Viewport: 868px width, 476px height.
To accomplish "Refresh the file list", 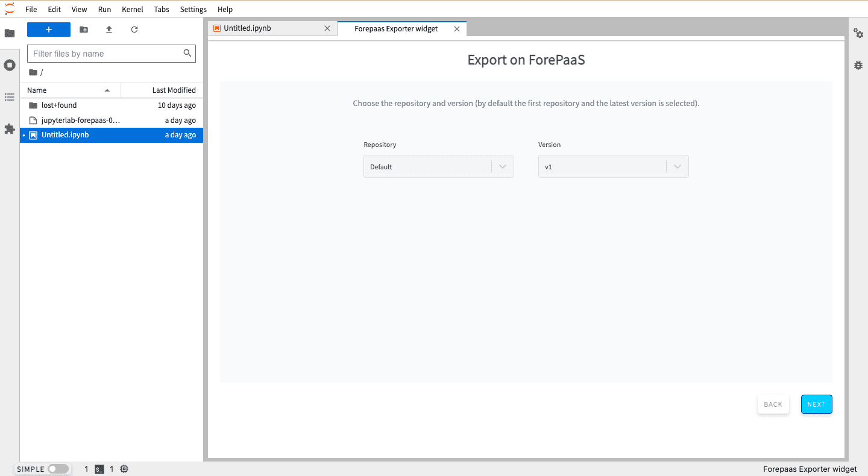I will pyautogui.click(x=134, y=30).
